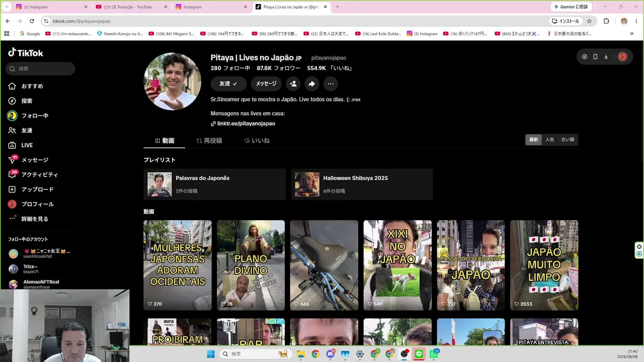Open LINE app from the taskbar

419,354
